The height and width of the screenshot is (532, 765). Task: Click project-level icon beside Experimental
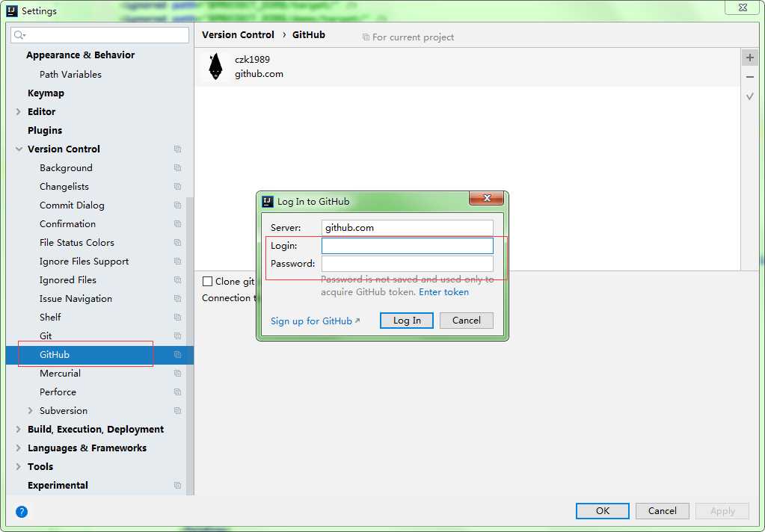tap(177, 486)
